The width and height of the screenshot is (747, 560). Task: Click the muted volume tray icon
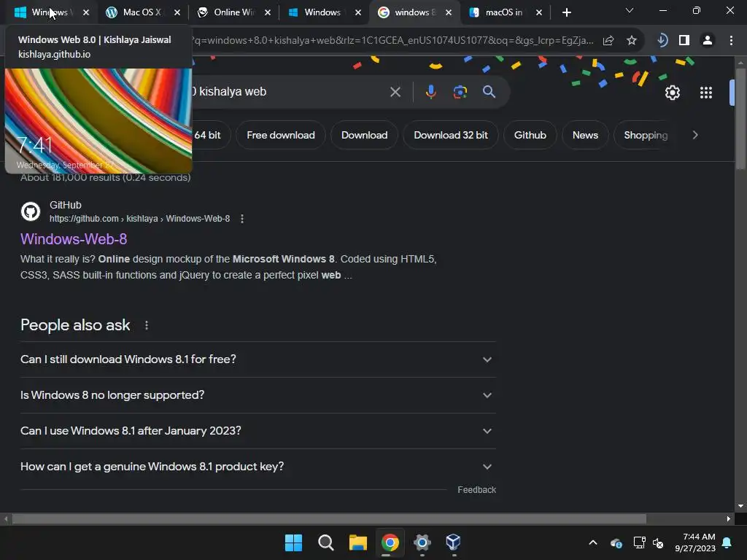pos(658,542)
